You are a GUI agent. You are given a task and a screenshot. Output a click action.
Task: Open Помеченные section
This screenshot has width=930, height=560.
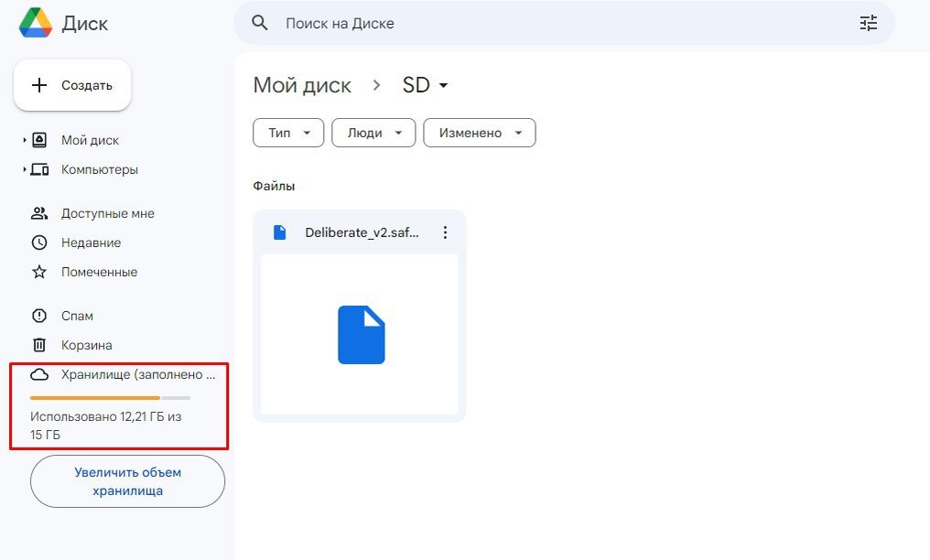point(99,272)
